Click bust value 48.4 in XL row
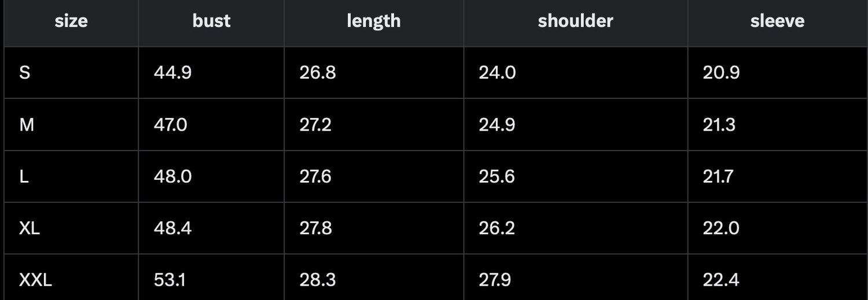 tap(172, 228)
